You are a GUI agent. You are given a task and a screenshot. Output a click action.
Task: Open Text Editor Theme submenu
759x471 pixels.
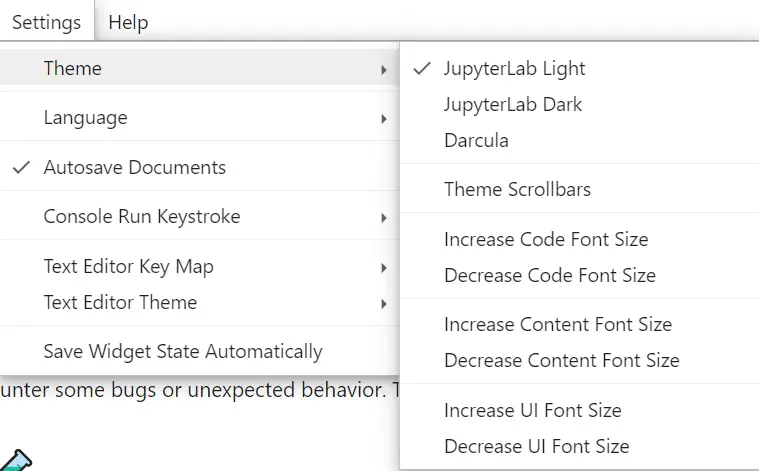click(x=199, y=303)
